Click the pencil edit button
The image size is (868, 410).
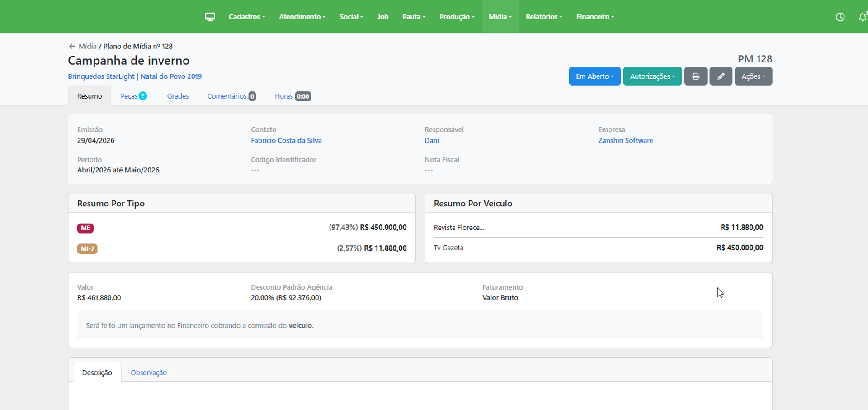(721, 76)
